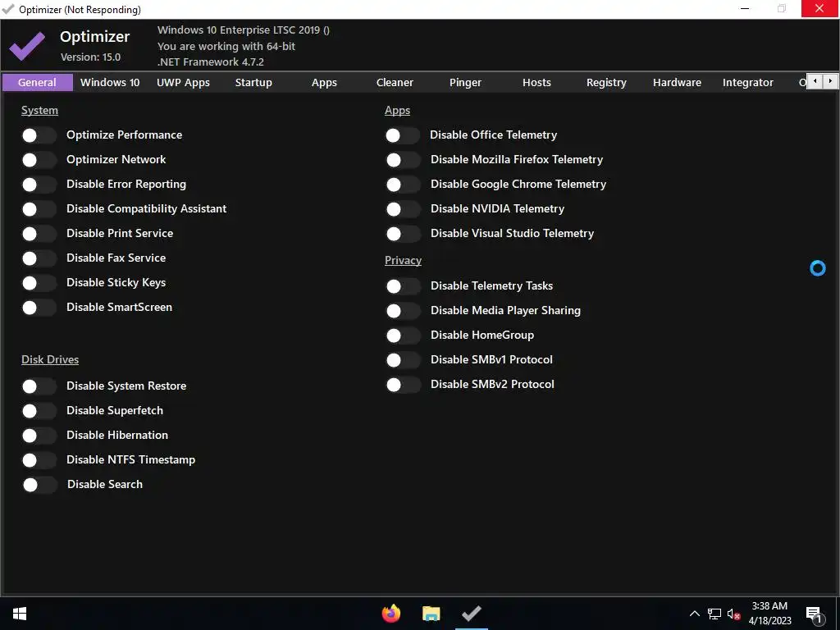Toggle Disable Visual Studio Telemetry switch
The height and width of the screenshot is (630, 840).
click(403, 234)
